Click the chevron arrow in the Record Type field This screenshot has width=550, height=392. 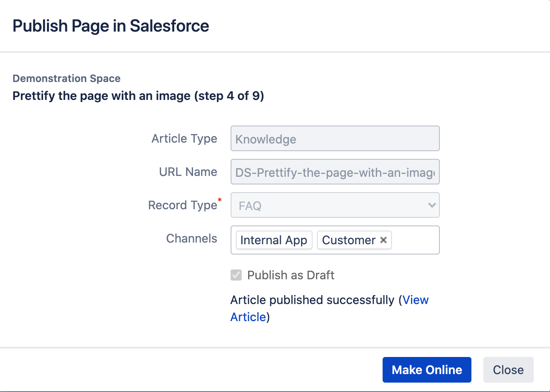432,205
